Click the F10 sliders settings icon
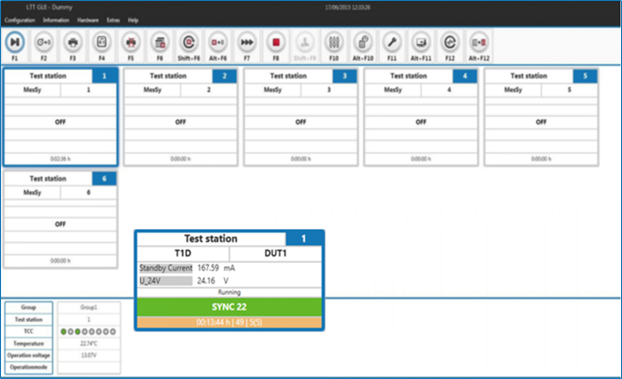This screenshot has width=622, height=379. 334,42
